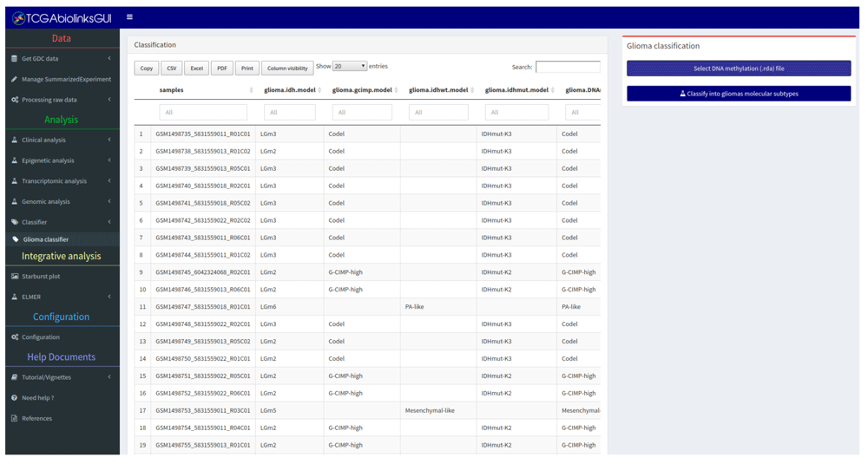Click the Processing raw data gears icon
This screenshot has width=868, height=464.
pyautogui.click(x=15, y=100)
